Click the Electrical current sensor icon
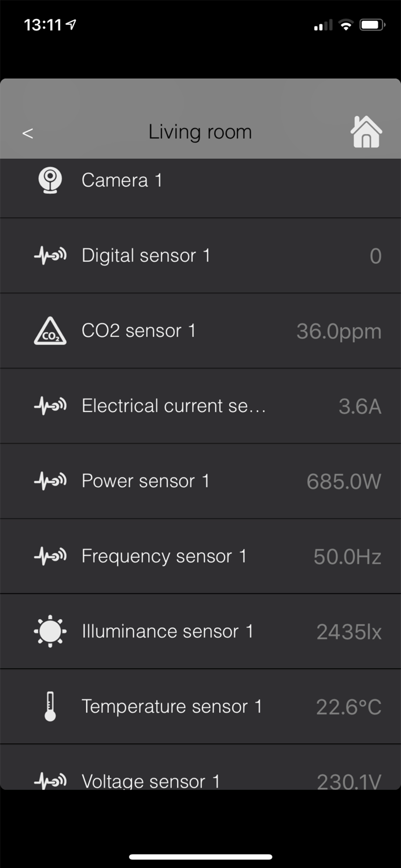The width and height of the screenshot is (401, 868). 50,405
